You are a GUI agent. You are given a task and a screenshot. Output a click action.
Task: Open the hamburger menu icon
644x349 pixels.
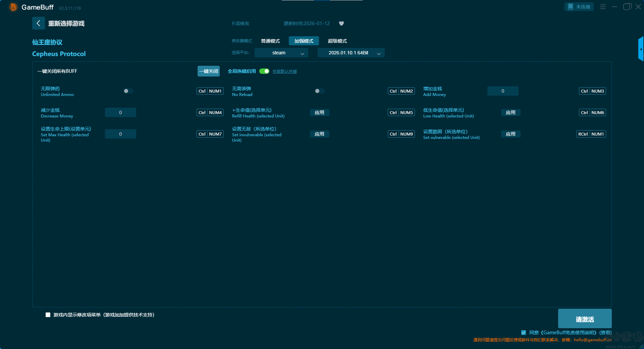[603, 7]
